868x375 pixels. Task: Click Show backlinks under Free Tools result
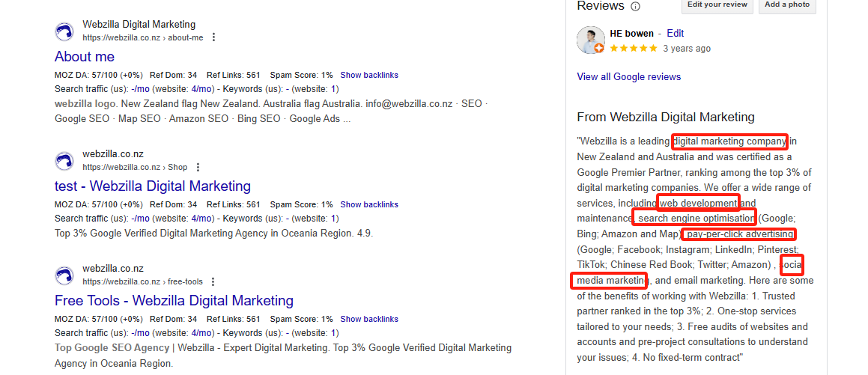coord(369,319)
